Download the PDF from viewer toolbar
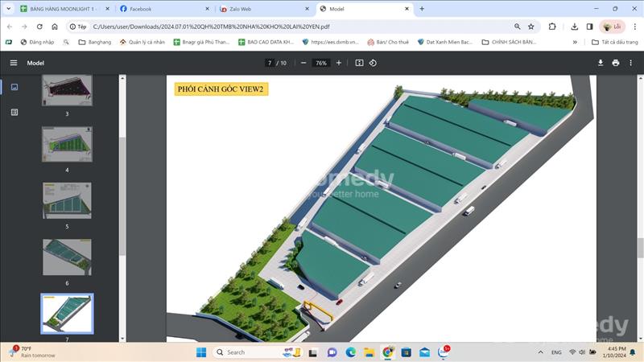Image resolution: width=644 pixels, height=362 pixels. (x=601, y=63)
